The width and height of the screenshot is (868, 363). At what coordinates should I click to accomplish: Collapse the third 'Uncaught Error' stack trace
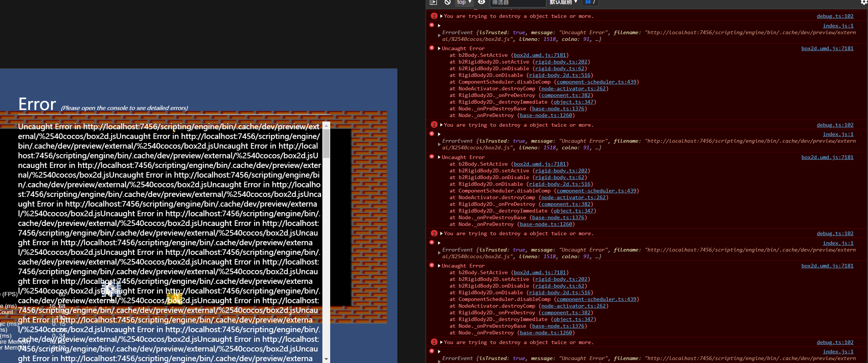point(439,266)
